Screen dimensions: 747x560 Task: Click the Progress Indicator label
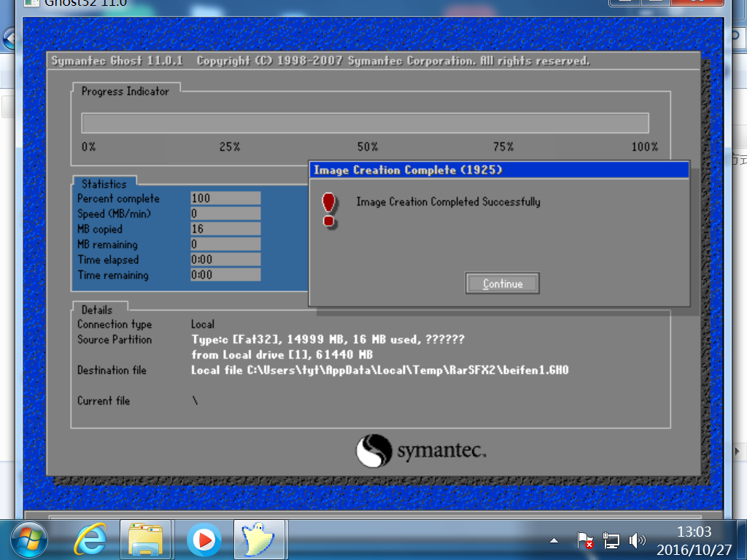click(x=125, y=91)
